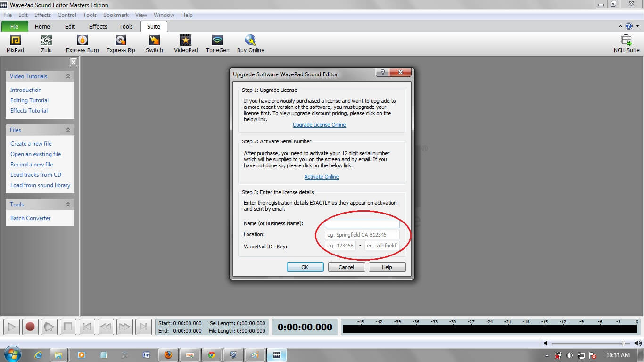Click OK in the Upgrade Software dialog
The height and width of the screenshot is (362, 644).
[x=305, y=267]
